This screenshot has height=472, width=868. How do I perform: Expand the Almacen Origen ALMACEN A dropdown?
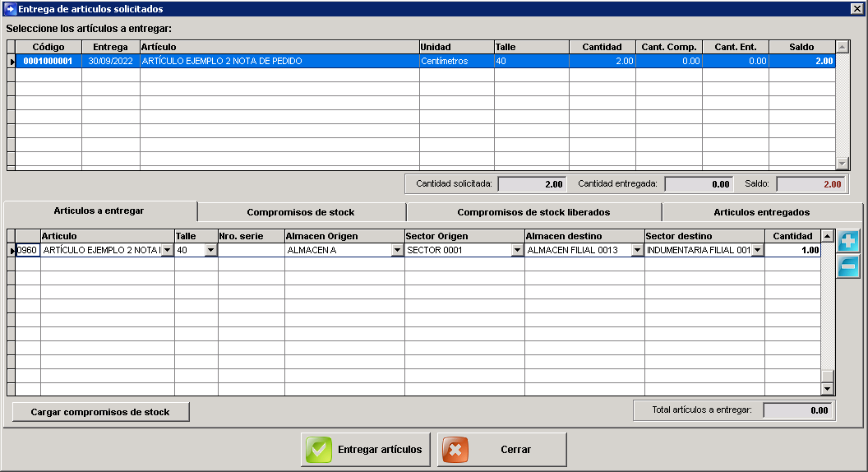[397, 251]
